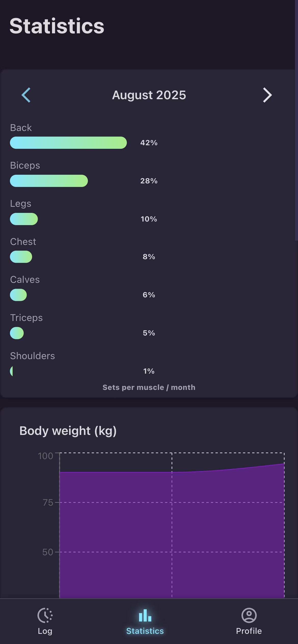Screen dimensions: 298x644
Task: Tap the Shoulders progress bar sliver
Action: (11, 371)
